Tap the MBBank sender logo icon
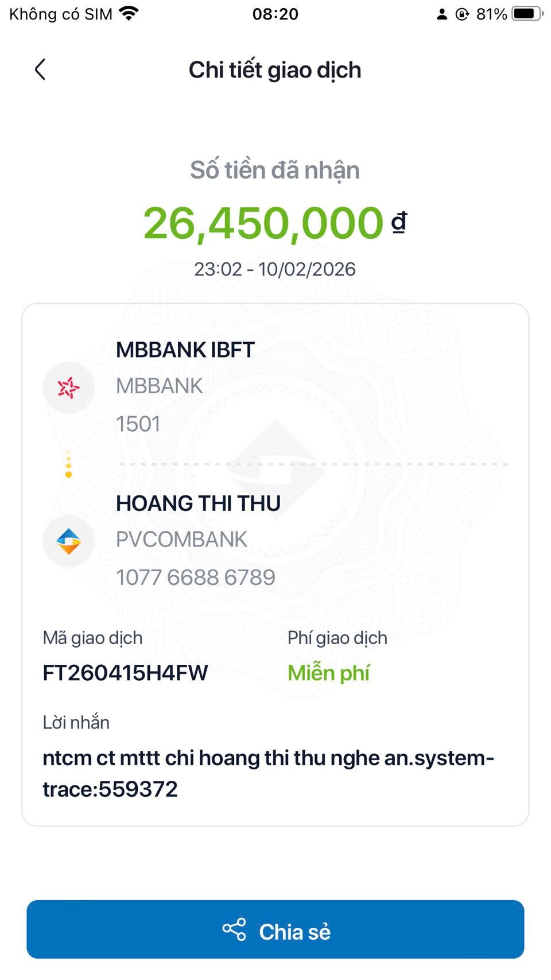This screenshot has width=551, height=980. coord(69,388)
